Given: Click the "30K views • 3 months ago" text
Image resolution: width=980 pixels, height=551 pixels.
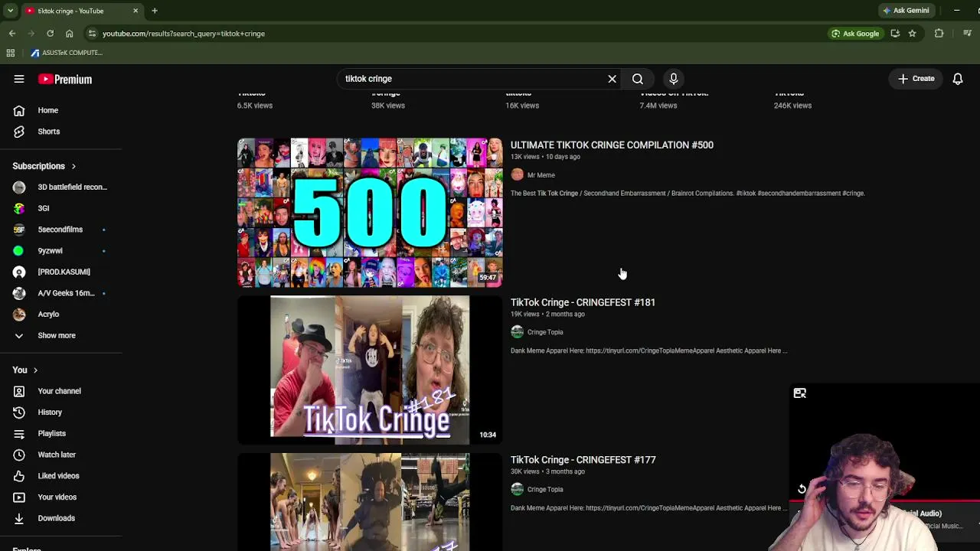Looking at the screenshot, I should [547, 471].
